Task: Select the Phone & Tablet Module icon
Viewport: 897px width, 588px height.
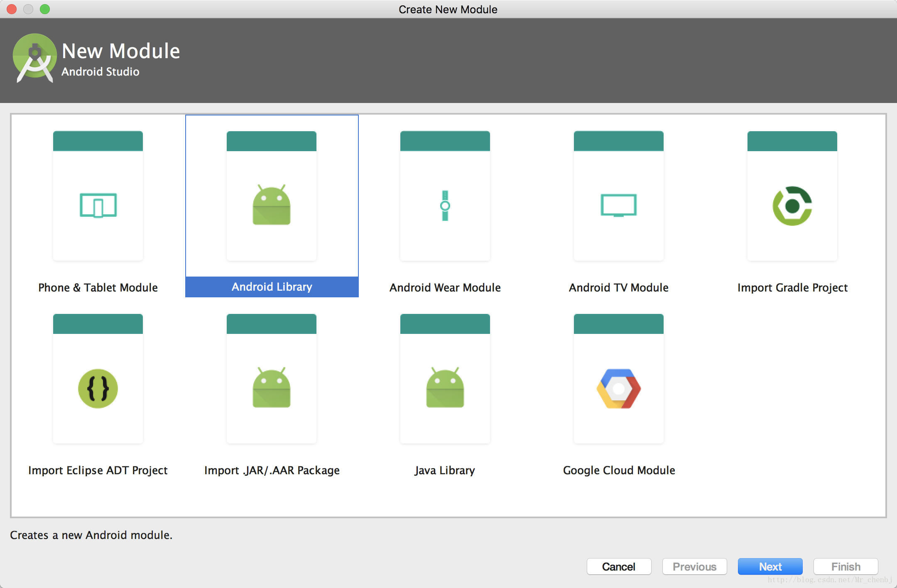Action: (x=98, y=205)
